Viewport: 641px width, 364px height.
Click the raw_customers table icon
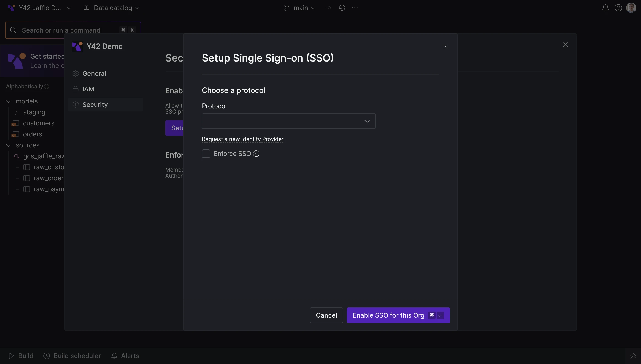click(x=27, y=167)
